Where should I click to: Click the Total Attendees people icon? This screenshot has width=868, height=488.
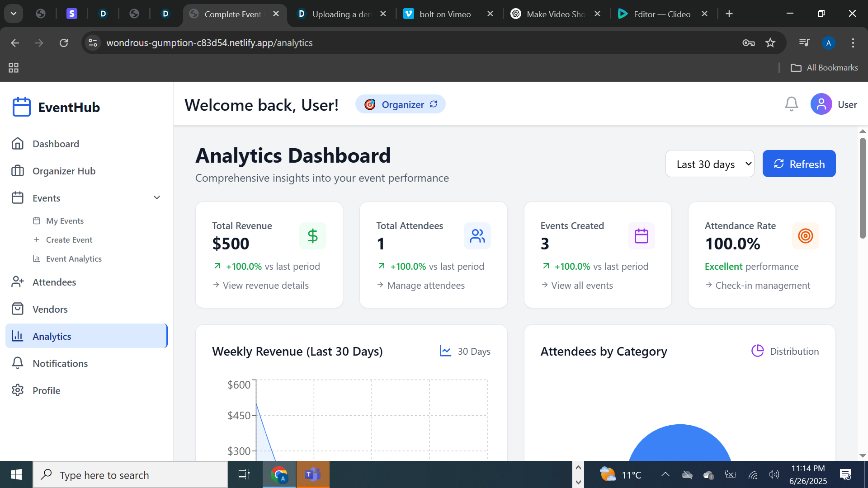(x=477, y=236)
